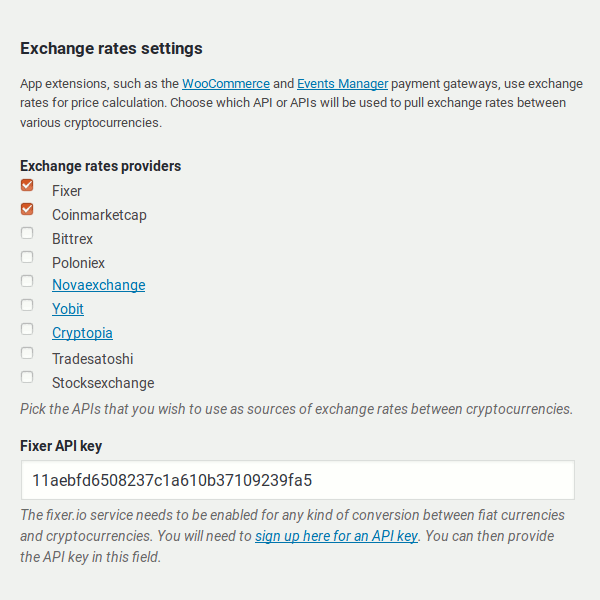
Task: Click the Poloniex label text
Action: pos(78,263)
